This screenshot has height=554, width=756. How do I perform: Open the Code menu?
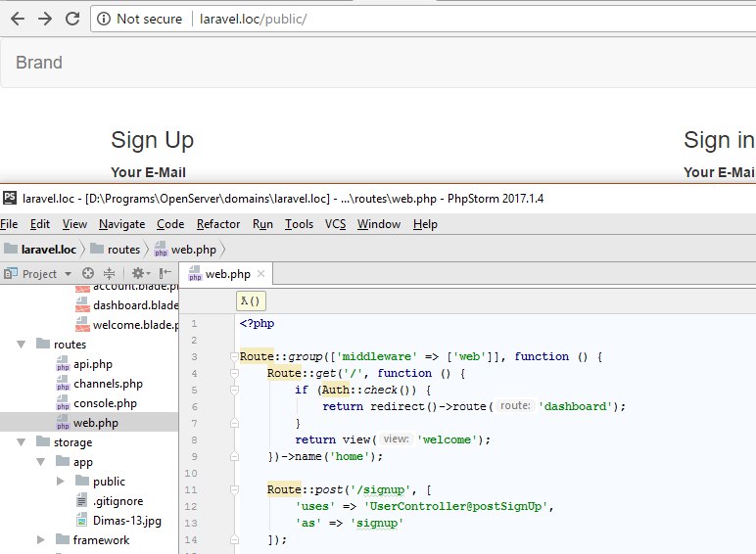[170, 224]
